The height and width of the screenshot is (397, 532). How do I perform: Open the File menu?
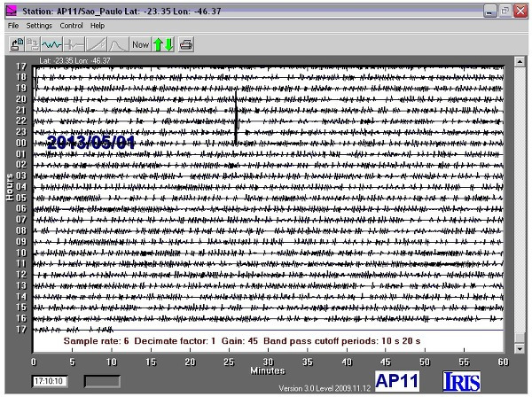(x=13, y=26)
